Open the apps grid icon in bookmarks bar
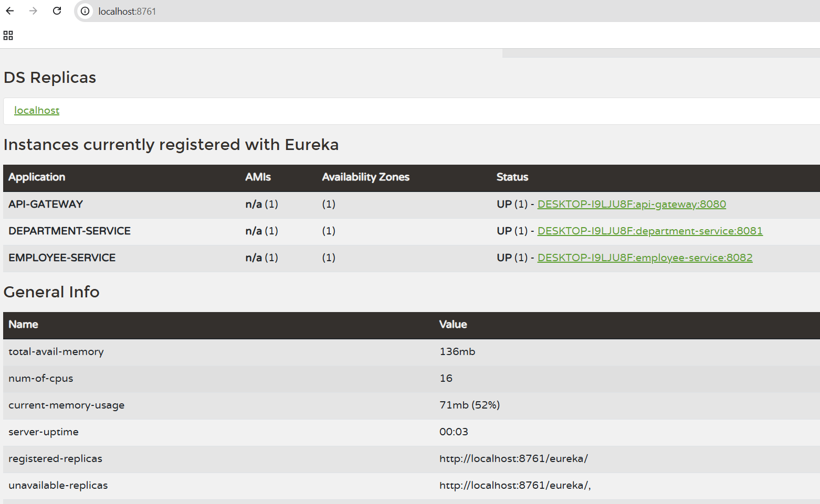 (x=8, y=36)
